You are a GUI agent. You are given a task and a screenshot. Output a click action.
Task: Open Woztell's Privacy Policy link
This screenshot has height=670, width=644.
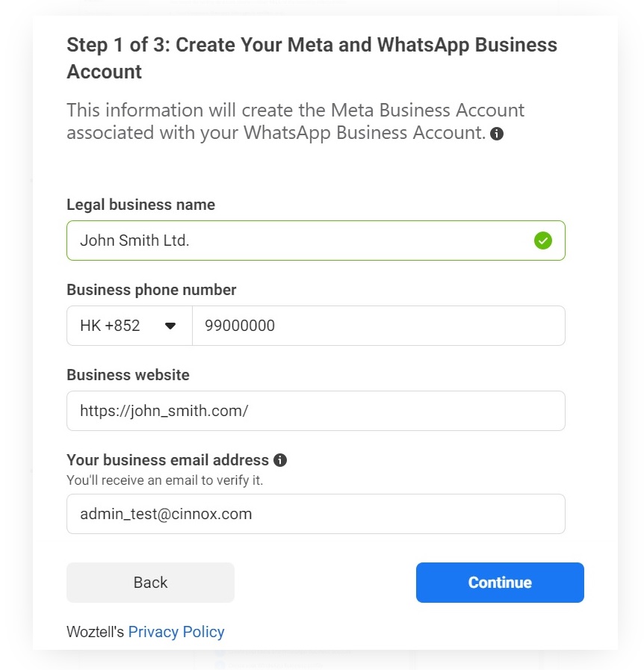click(176, 632)
